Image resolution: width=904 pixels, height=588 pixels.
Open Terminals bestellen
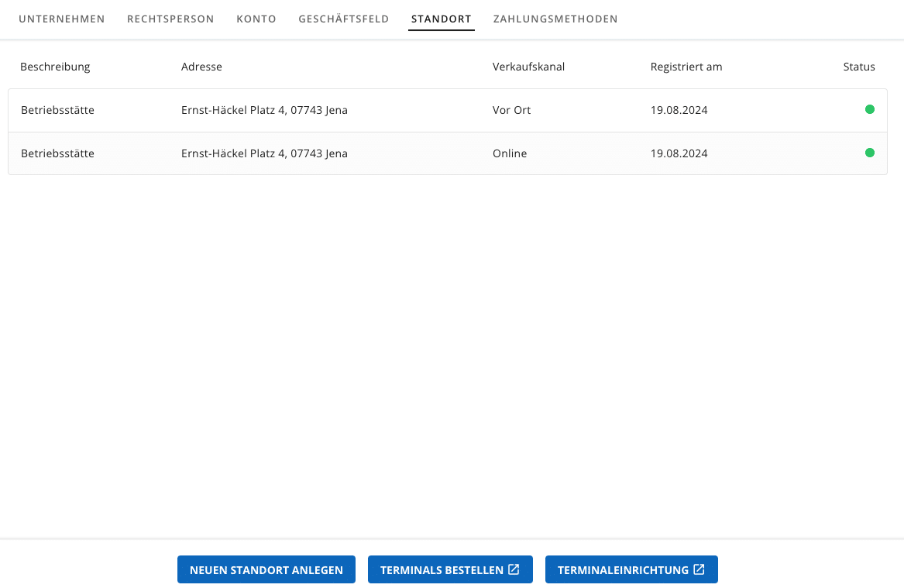[x=450, y=569]
